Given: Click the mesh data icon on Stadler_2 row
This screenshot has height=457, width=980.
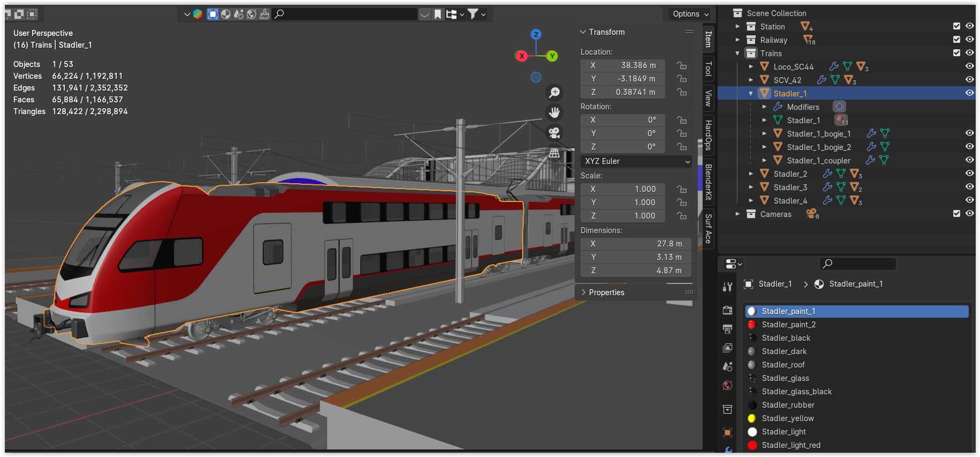Looking at the screenshot, I should tap(841, 174).
